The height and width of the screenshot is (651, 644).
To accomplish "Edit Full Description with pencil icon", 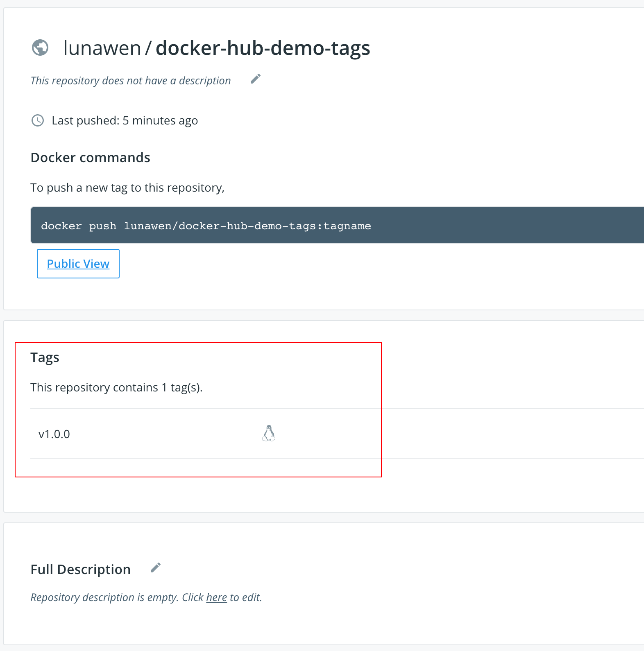I will [x=156, y=567].
